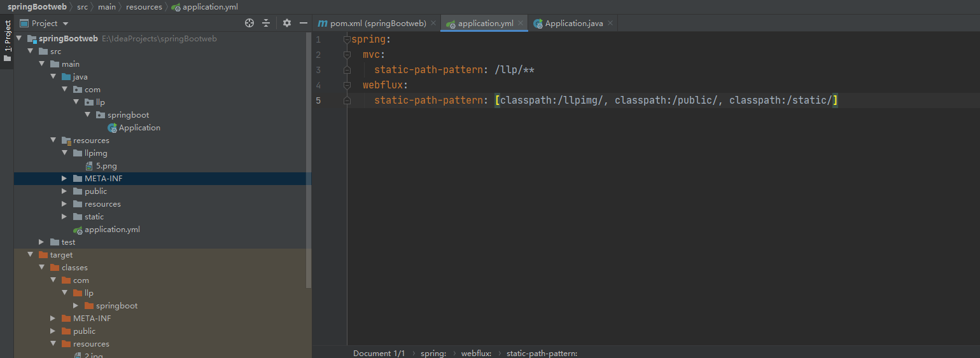
Task: Click the 'webflux' key in editor
Action: [383, 85]
